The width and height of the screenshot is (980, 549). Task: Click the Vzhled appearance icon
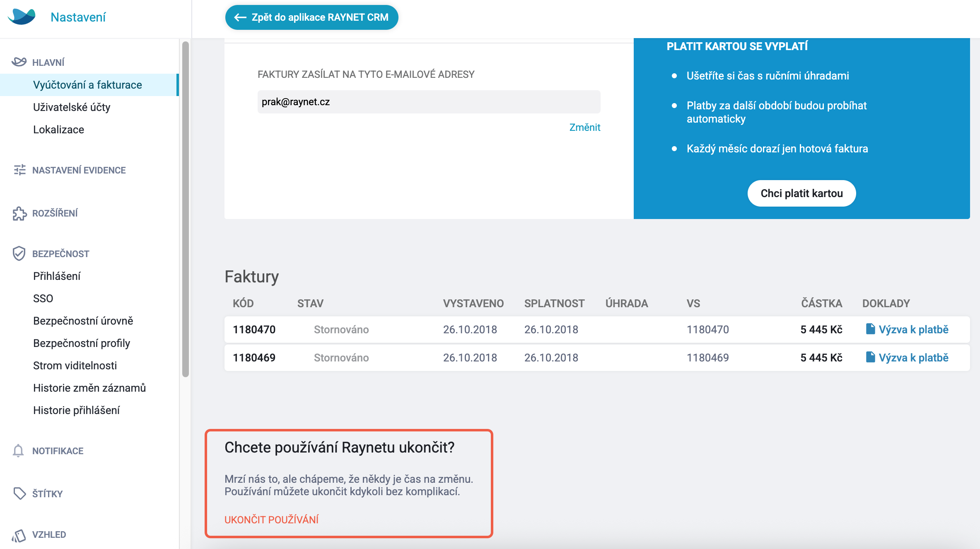click(x=19, y=535)
